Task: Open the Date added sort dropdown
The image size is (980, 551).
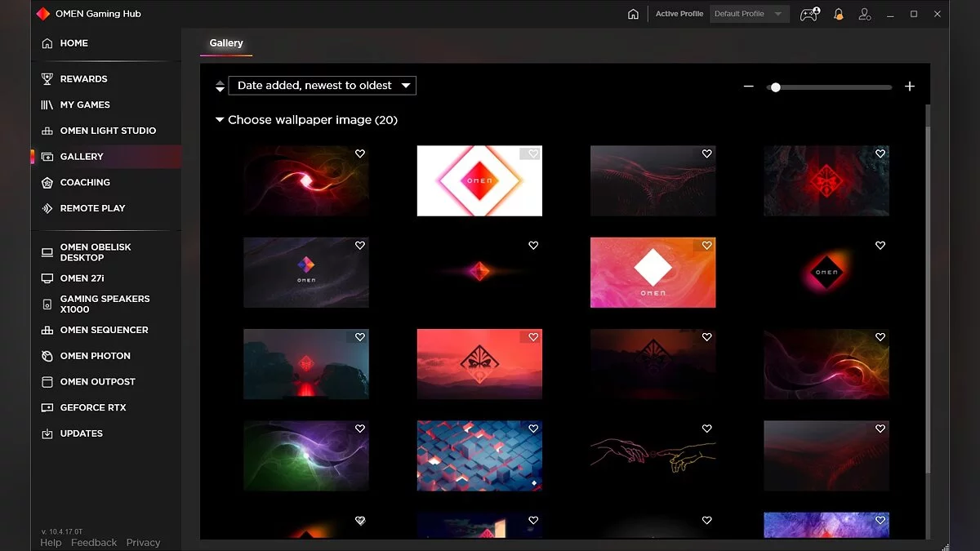Action: pyautogui.click(x=322, y=86)
